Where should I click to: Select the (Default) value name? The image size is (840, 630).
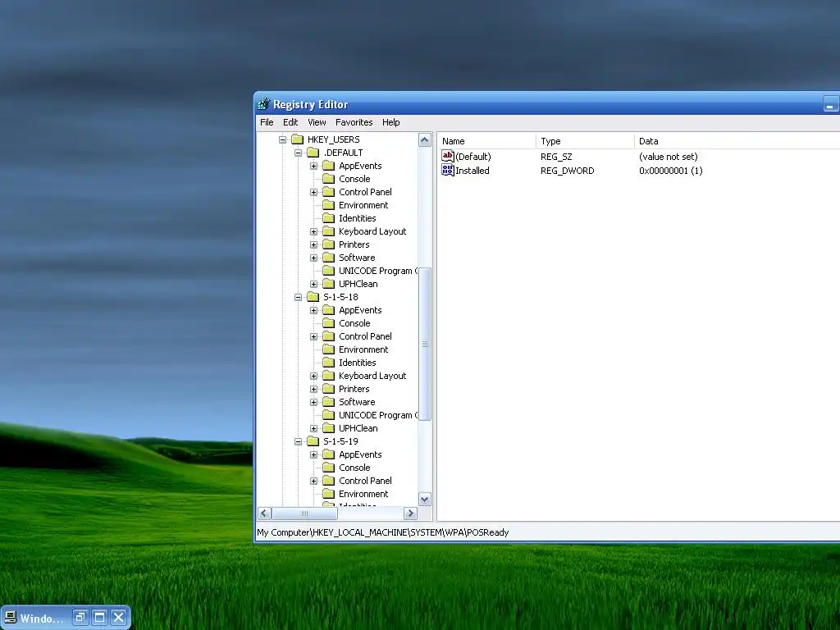tap(473, 157)
